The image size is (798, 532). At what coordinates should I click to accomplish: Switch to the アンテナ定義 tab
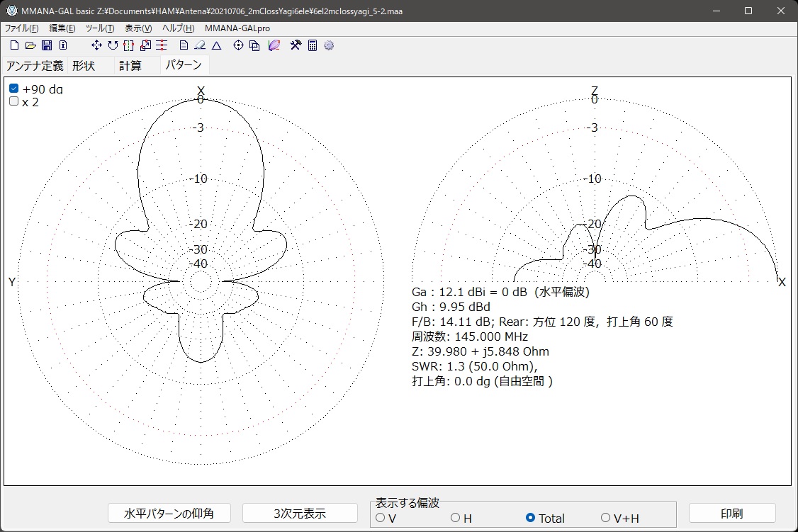(35, 66)
